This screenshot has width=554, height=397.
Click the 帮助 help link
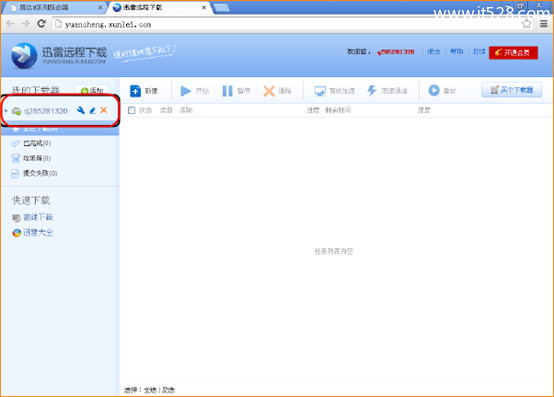(456, 52)
